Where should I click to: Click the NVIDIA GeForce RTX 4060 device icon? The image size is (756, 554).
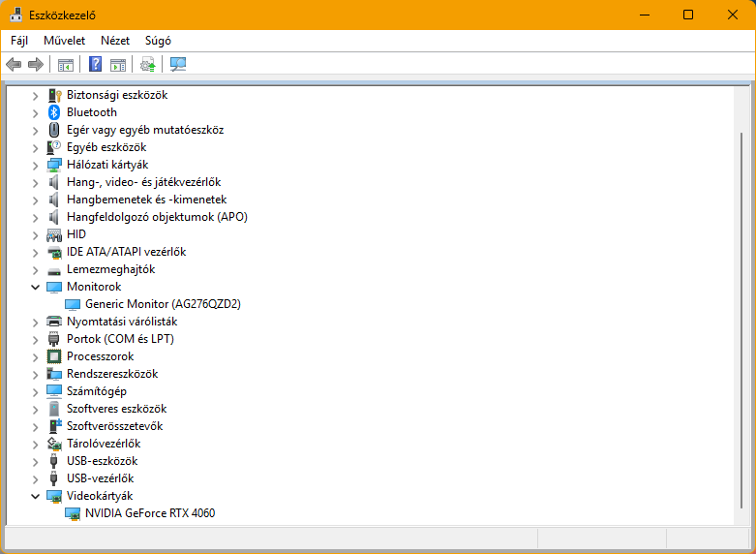coord(73,513)
